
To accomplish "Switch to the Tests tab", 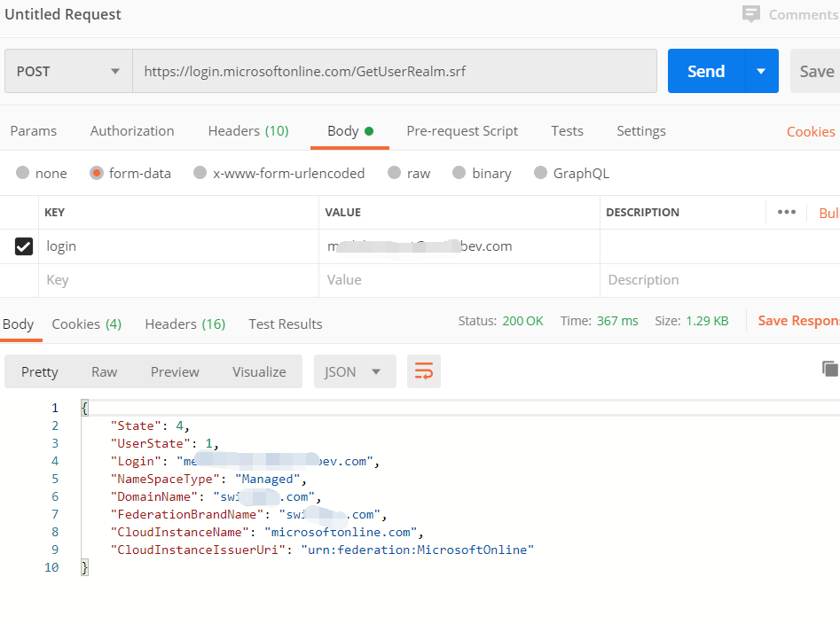I will 567,130.
